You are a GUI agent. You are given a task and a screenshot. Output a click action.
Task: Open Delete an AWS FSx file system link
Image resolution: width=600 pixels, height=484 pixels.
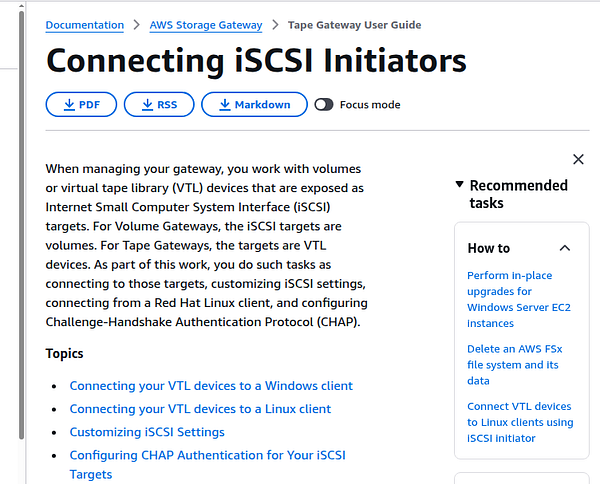point(515,365)
